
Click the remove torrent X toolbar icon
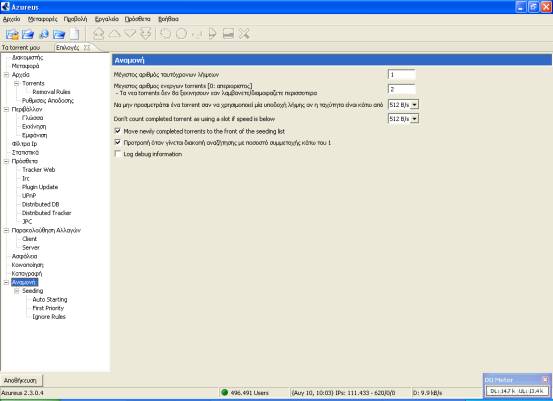point(244,34)
